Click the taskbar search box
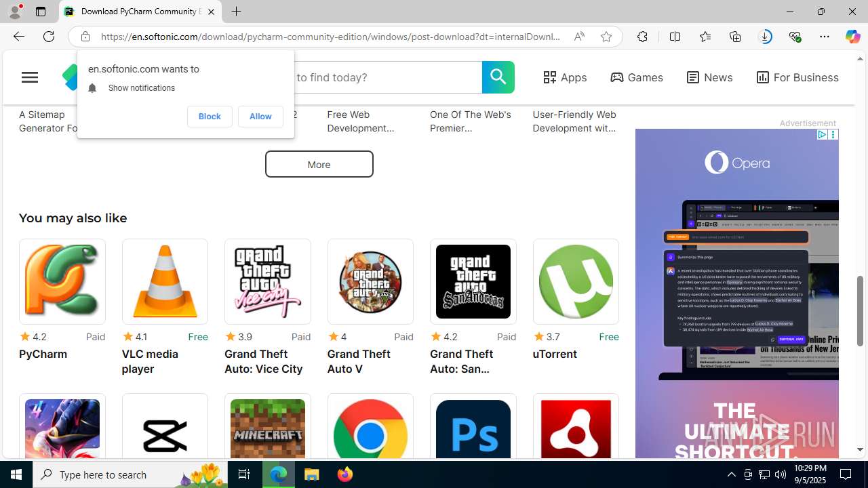Image resolution: width=868 pixels, height=488 pixels. (x=130, y=474)
